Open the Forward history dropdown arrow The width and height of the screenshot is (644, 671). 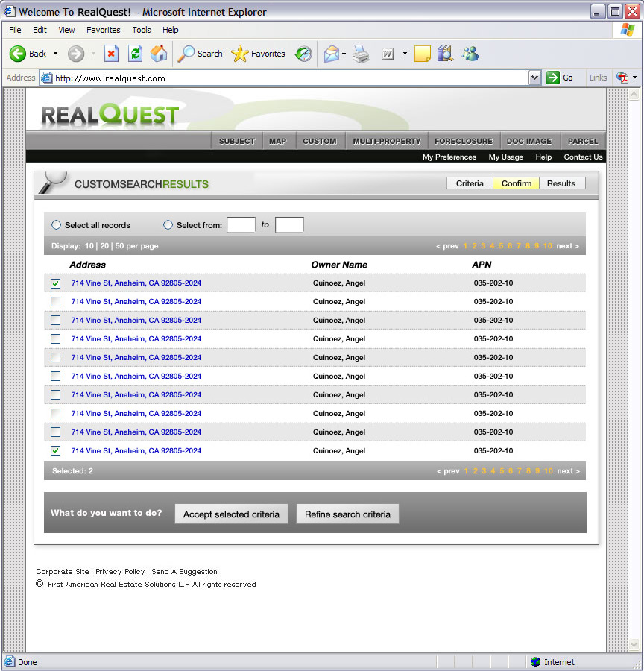pyautogui.click(x=93, y=54)
